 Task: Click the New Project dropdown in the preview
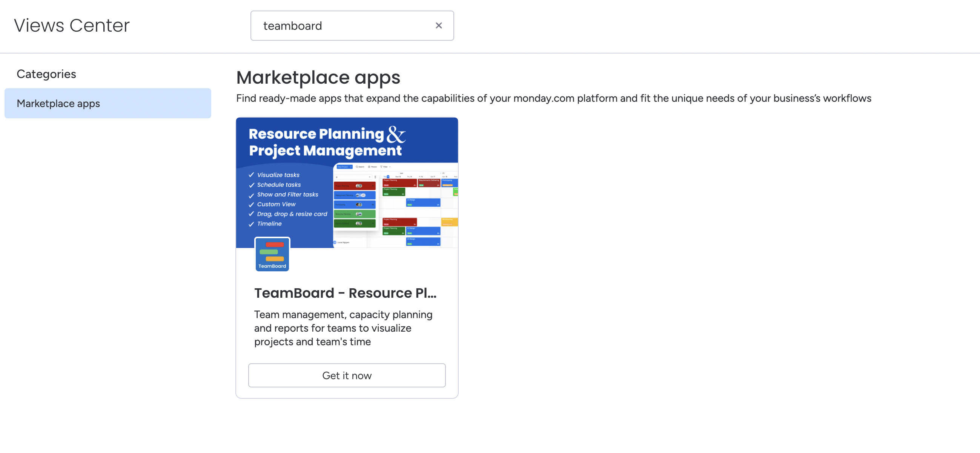(x=344, y=167)
